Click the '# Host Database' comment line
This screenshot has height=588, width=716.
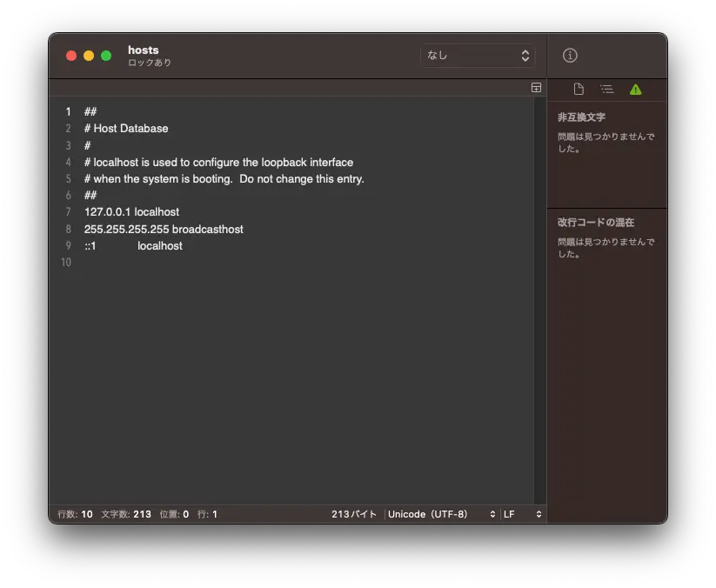[126, 129]
